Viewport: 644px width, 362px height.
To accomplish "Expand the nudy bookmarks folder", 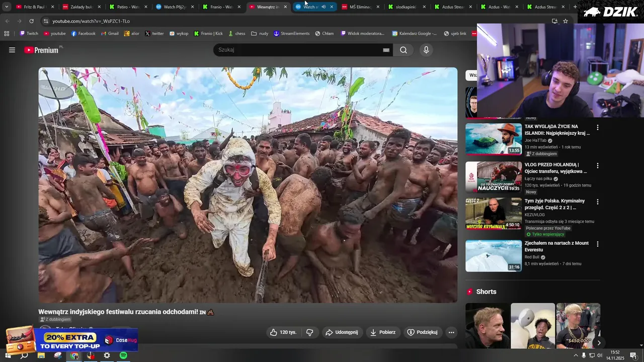I will point(260,34).
